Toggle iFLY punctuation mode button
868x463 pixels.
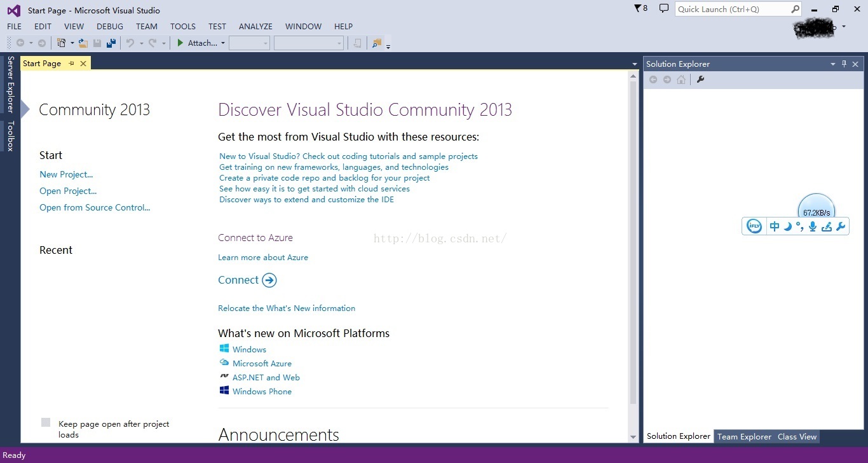point(800,226)
